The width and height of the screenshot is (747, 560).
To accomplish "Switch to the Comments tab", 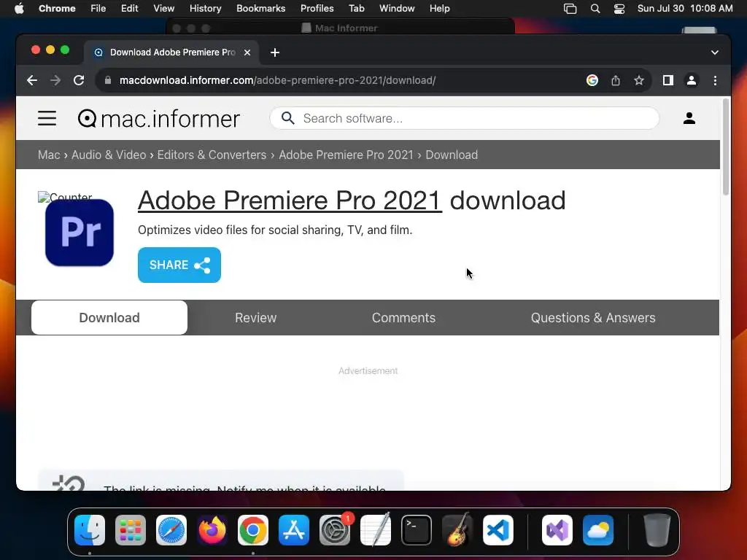I will [x=403, y=318].
